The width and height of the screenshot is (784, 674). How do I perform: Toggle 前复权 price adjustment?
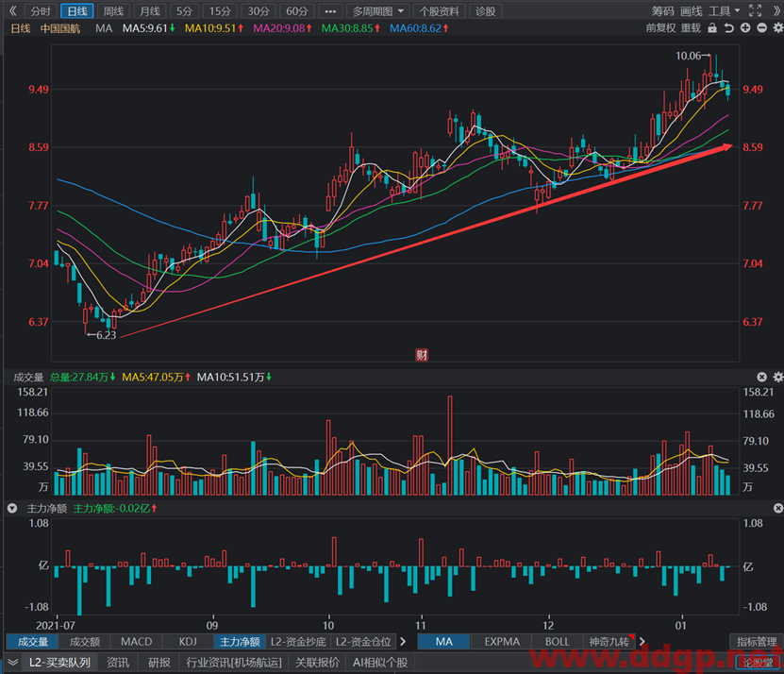pyautogui.click(x=660, y=28)
